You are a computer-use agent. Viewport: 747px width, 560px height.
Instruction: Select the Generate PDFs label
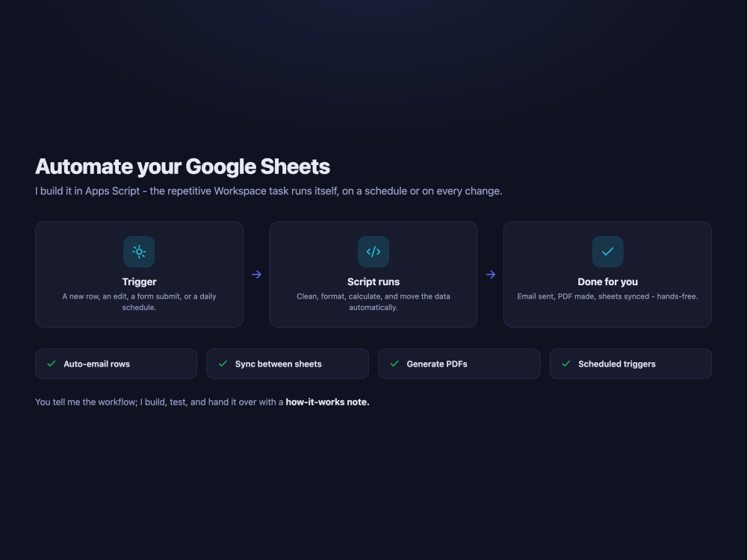coord(437,364)
